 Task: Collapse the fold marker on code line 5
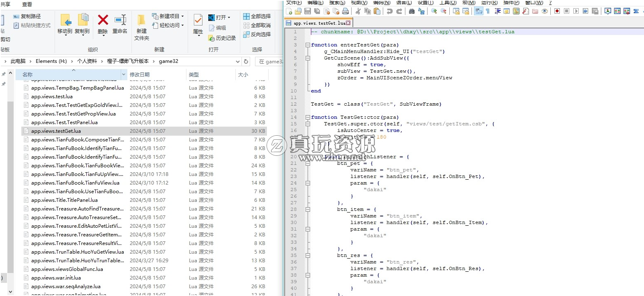click(308, 58)
